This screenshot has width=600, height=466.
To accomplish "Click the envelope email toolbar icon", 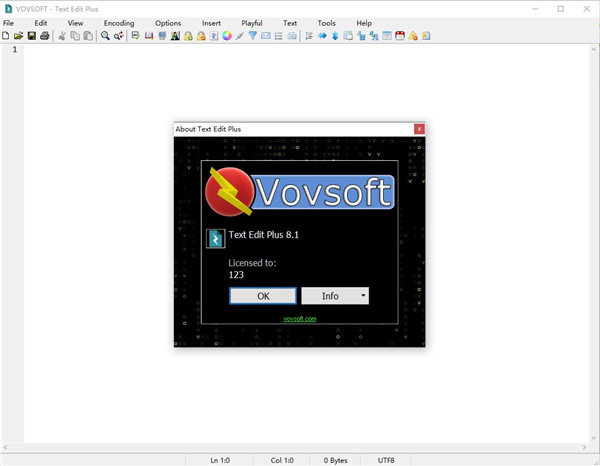I will coord(266,36).
